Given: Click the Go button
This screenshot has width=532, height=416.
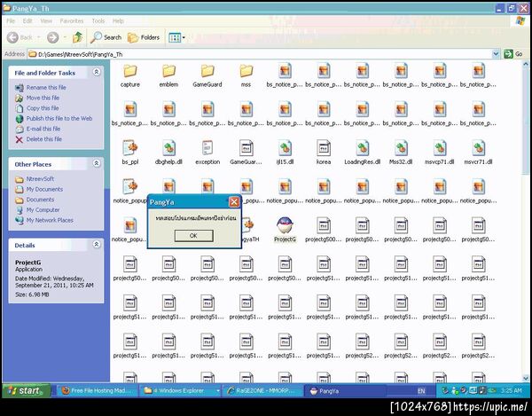Looking at the screenshot, I should point(513,54).
